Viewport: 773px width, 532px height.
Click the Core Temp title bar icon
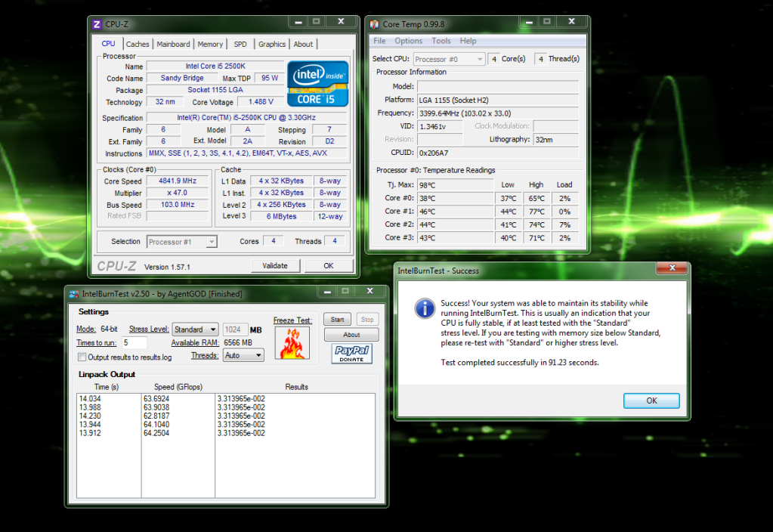(375, 24)
